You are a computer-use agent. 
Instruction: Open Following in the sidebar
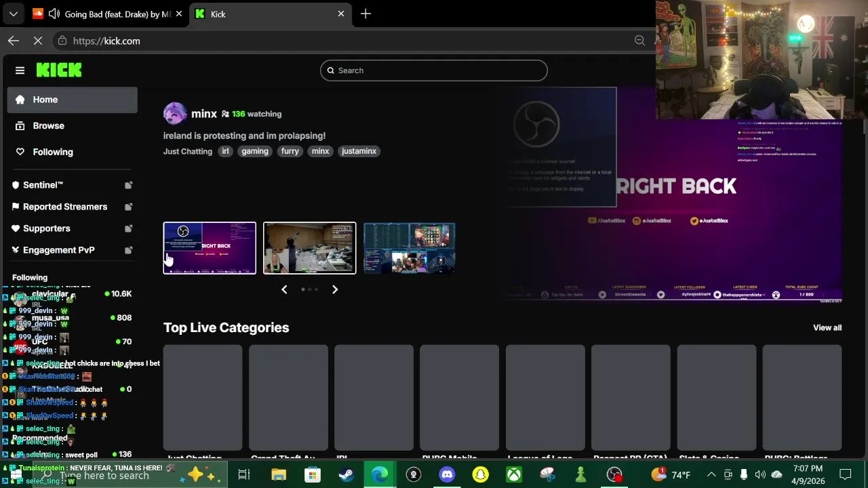coord(73,152)
